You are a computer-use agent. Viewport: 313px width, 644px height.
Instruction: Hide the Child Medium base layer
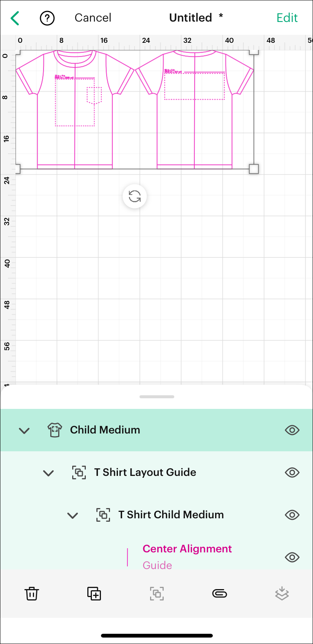pyautogui.click(x=292, y=430)
